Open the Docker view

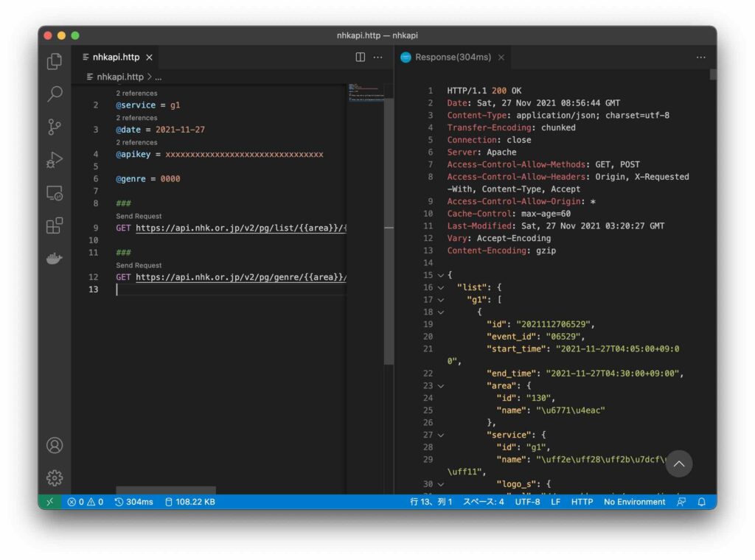(55, 259)
